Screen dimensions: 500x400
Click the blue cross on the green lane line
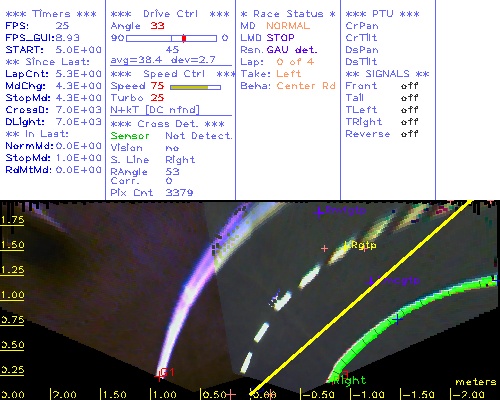397,319
